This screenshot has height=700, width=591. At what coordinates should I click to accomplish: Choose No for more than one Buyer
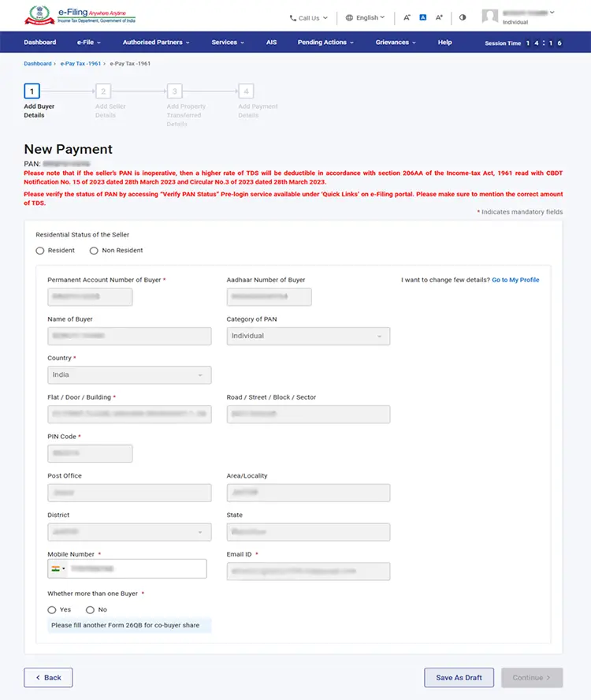pos(90,610)
